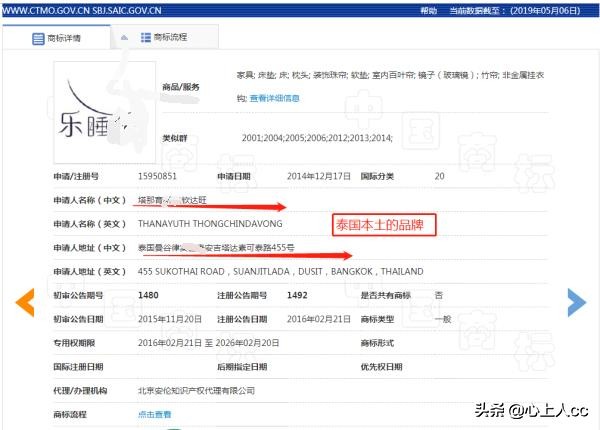Click the 代理/办理机构 label
The width and height of the screenshot is (600, 430).
(x=80, y=391)
